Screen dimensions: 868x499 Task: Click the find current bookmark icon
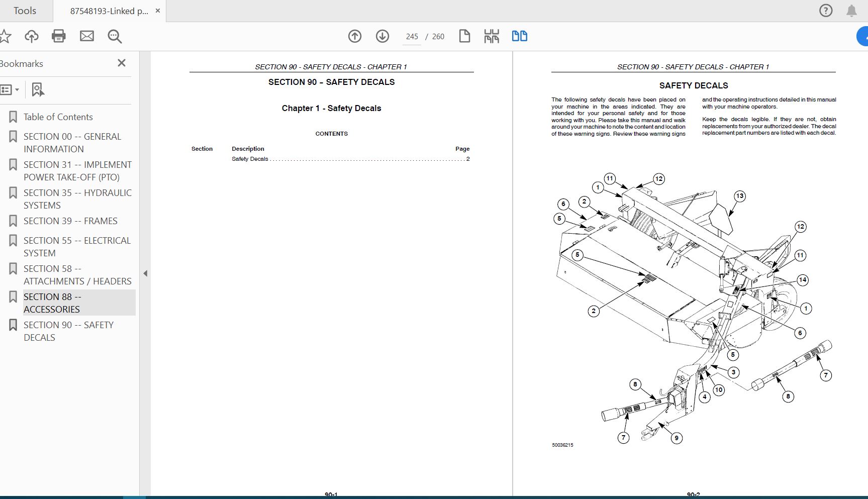click(38, 90)
